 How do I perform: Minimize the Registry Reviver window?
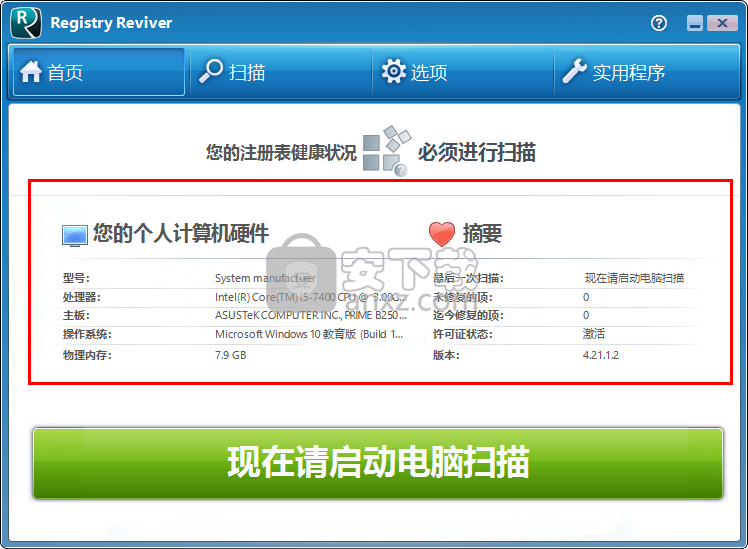click(695, 23)
